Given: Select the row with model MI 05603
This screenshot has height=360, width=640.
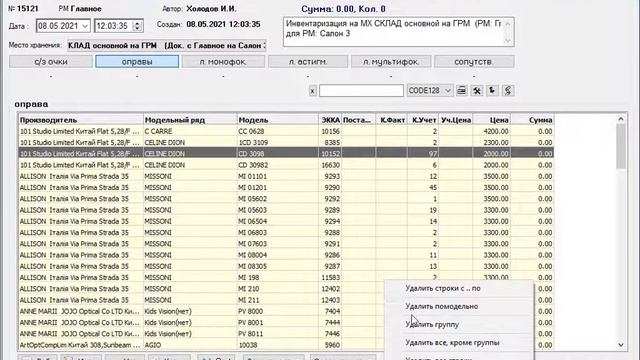Looking at the screenshot, I should [x=286, y=210].
